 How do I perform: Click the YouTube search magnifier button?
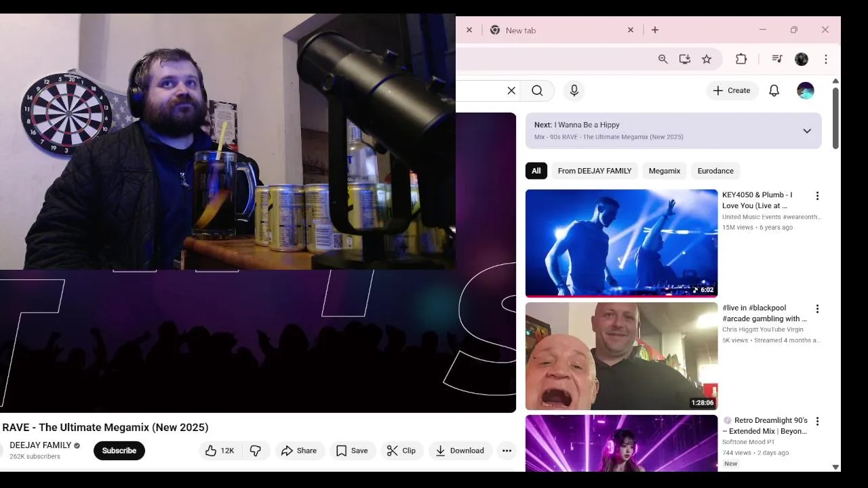click(537, 91)
